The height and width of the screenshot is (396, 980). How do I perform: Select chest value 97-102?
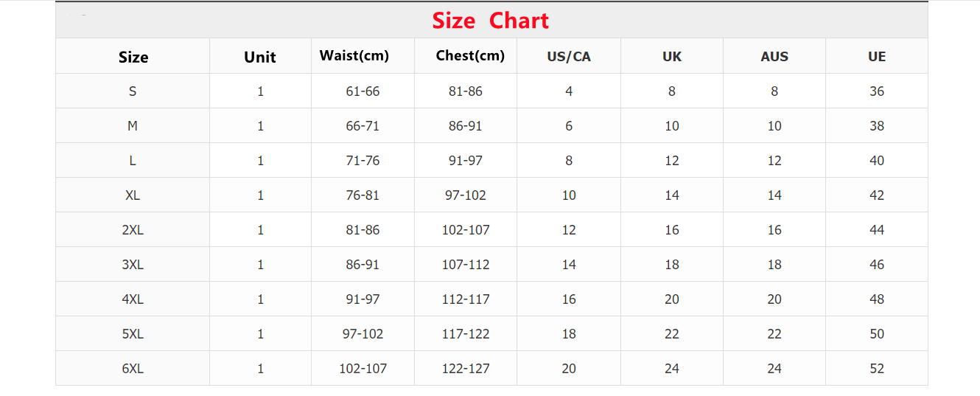coord(466,195)
